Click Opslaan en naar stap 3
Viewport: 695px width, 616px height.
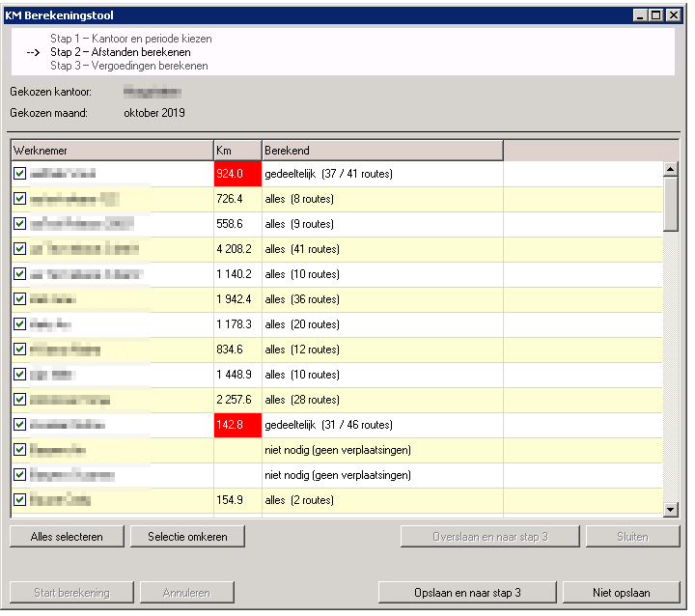pyautogui.click(x=467, y=593)
